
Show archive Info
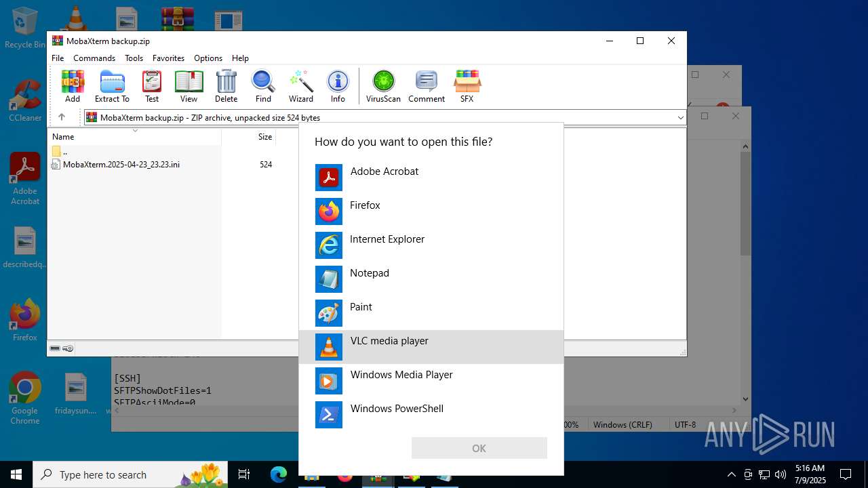(338, 86)
